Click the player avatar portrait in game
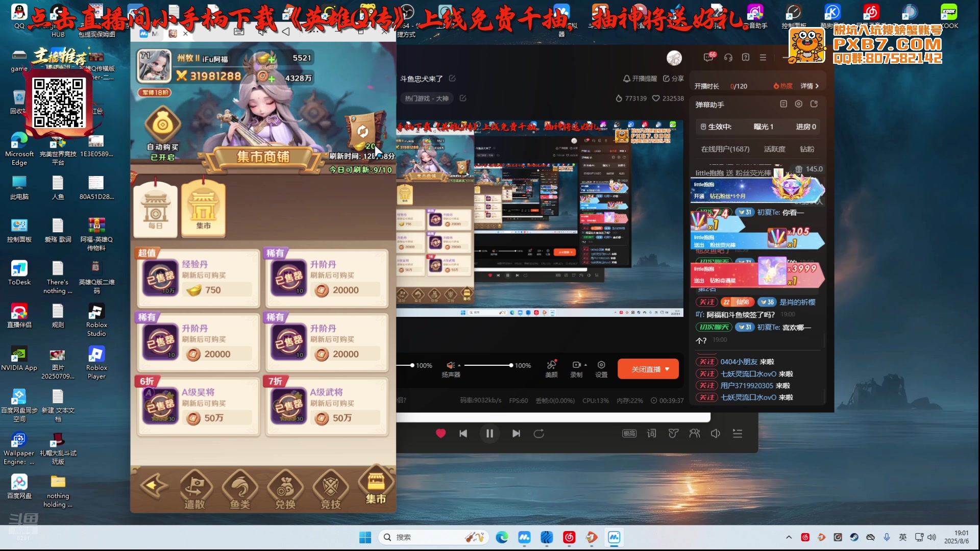This screenshot has width=980, height=551. pos(154,66)
